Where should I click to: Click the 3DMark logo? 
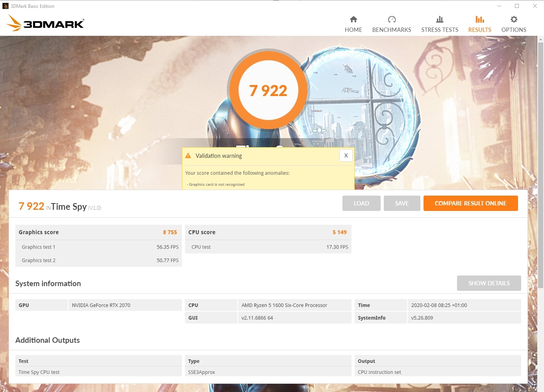coord(45,23)
